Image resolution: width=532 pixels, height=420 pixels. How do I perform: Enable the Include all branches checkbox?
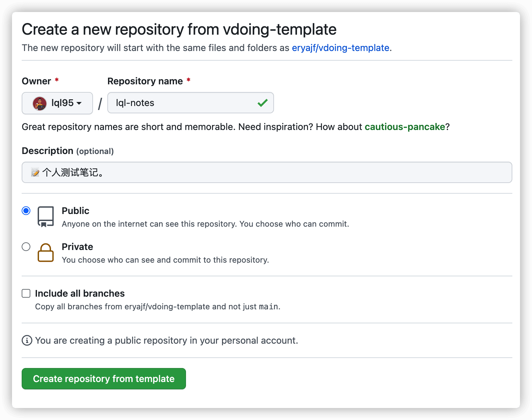26,293
